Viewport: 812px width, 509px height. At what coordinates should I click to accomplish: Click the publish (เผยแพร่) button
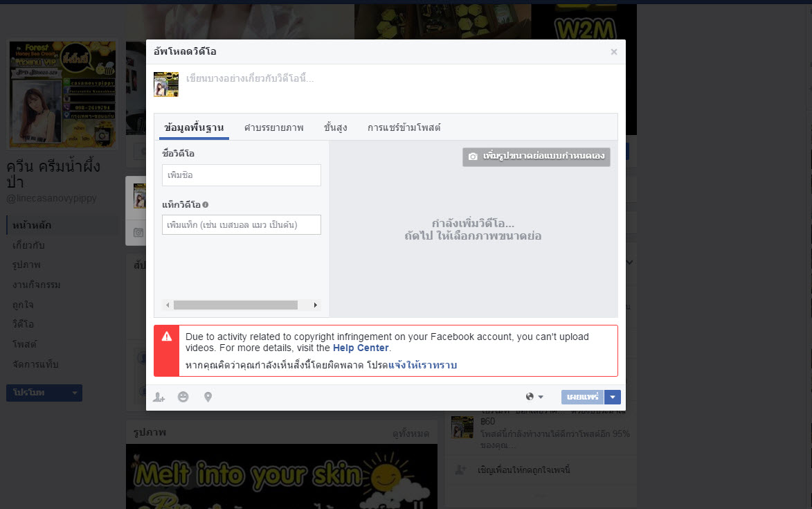pyautogui.click(x=582, y=397)
